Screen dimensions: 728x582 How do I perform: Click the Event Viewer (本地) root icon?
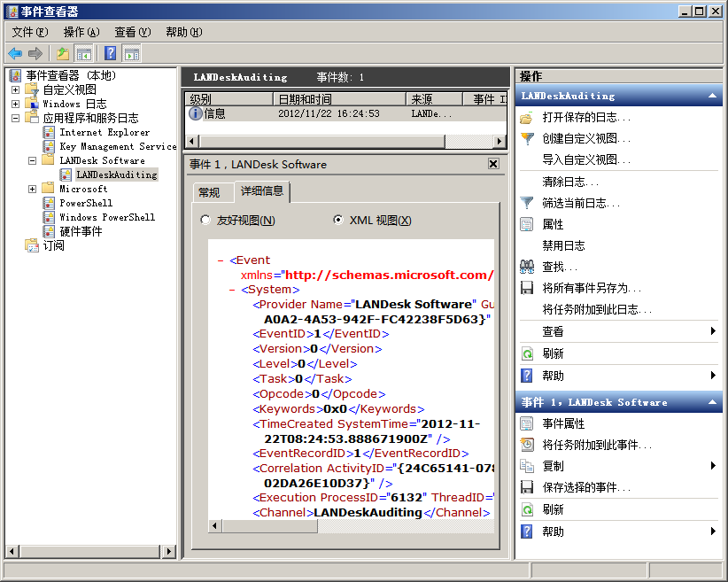15,75
